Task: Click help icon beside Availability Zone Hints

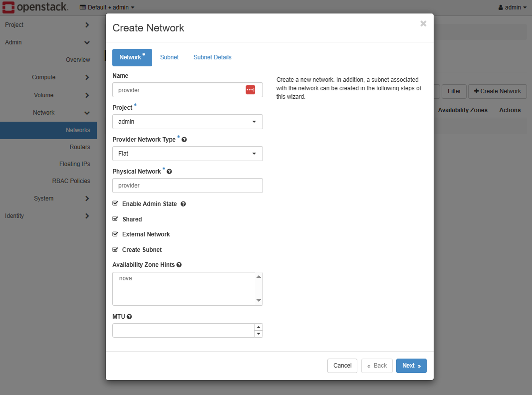Action: [x=179, y=265]
